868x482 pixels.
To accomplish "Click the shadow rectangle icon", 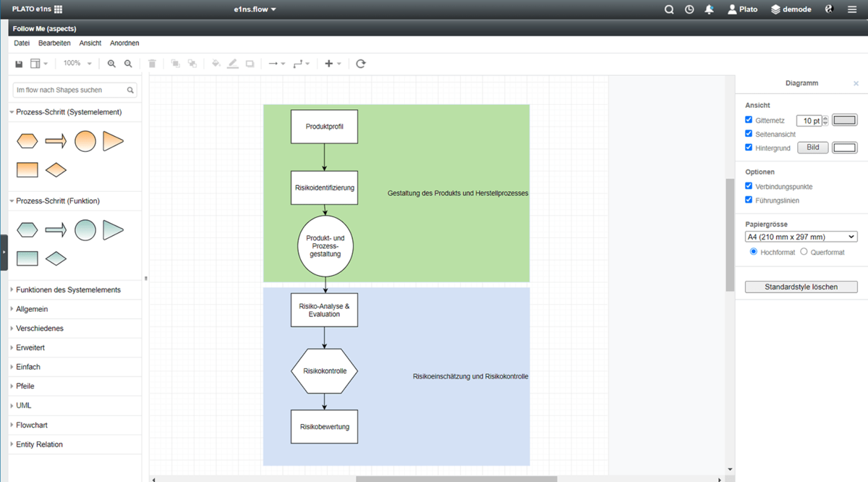I will [250, 64].
